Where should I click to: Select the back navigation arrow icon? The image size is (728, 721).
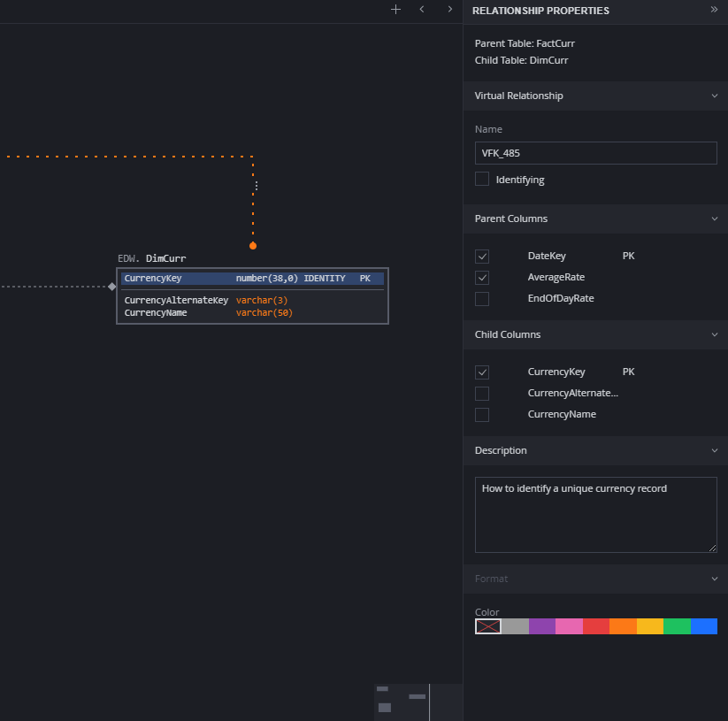[x=422, y=10]
